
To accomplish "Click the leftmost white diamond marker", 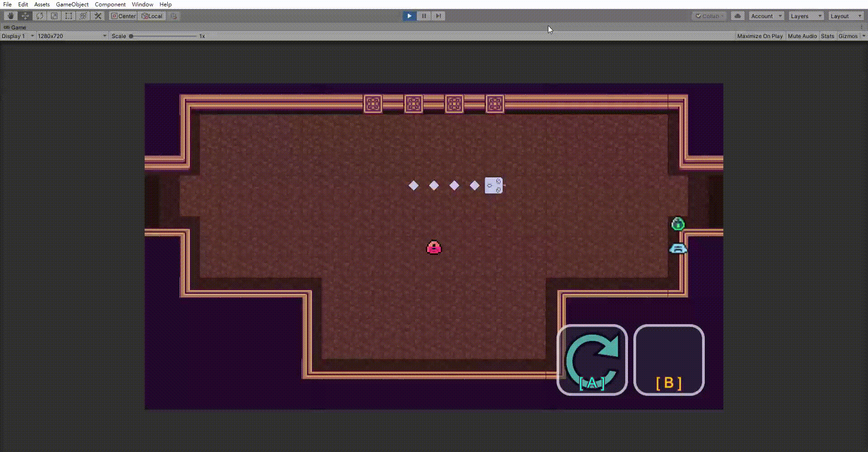I will [414, 186].
